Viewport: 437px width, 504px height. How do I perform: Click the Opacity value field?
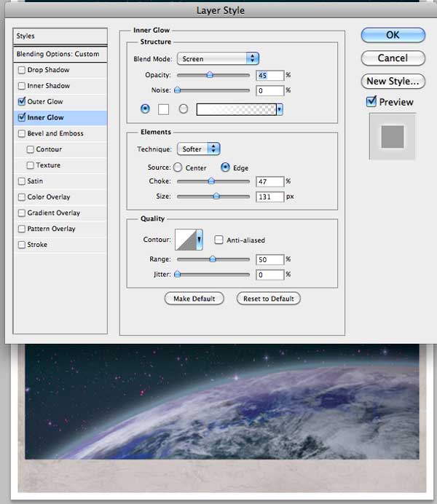pyautogui.click(x=270, y=75)
